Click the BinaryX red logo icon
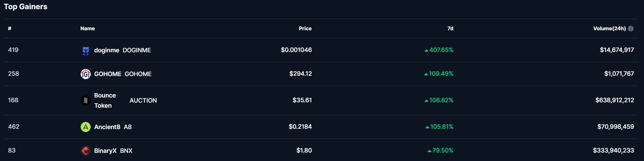This screenshot has height=161, width=644. [x=86, y=150]
